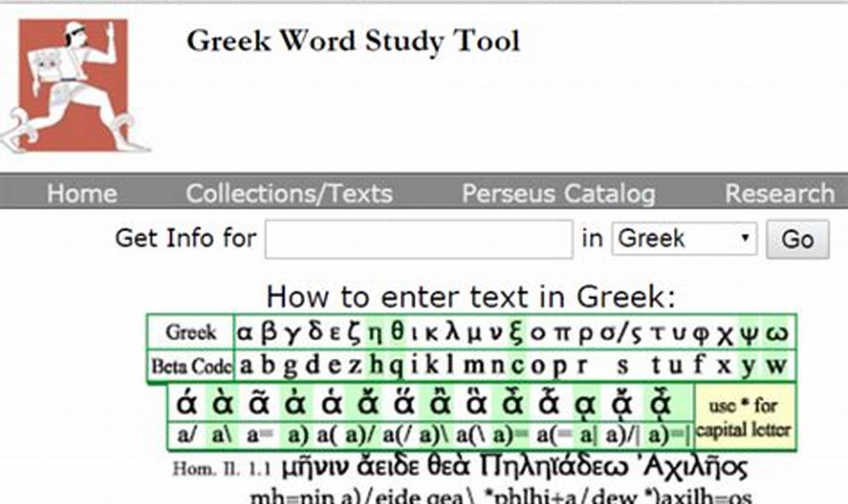The image size is (848, 504).
Task: Open Collections/Texts from the navigation bar
Action: coord(289,194)
